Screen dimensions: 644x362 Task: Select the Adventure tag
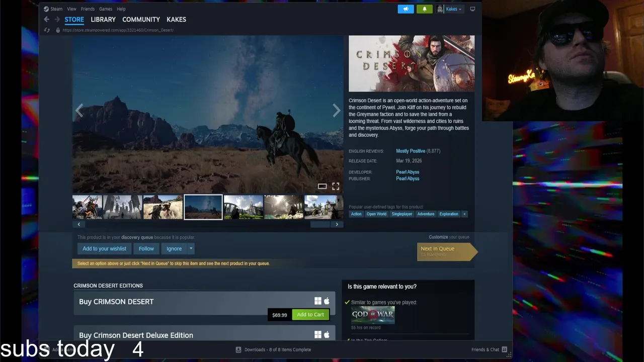coord(426,214)
